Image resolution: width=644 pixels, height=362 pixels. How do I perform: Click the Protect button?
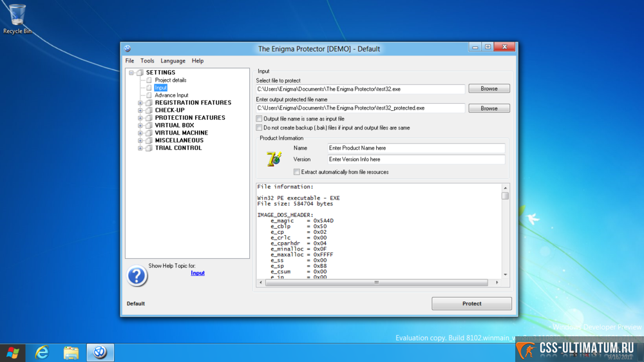[471, 303]
